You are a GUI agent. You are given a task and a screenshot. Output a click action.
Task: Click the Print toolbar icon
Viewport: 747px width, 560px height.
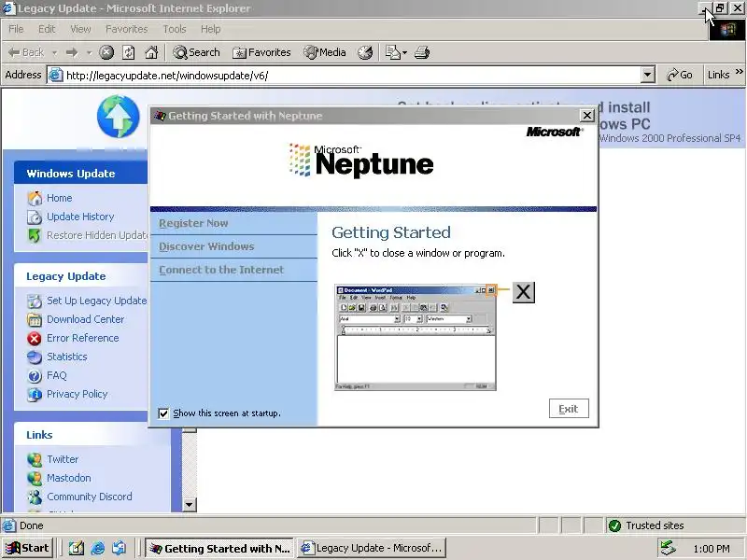(422, 52)
